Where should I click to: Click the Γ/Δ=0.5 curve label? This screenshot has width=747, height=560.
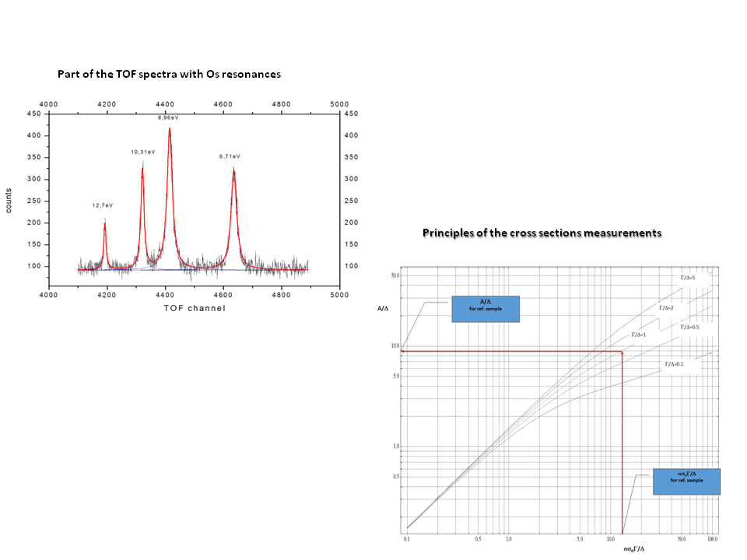[691, 327]
